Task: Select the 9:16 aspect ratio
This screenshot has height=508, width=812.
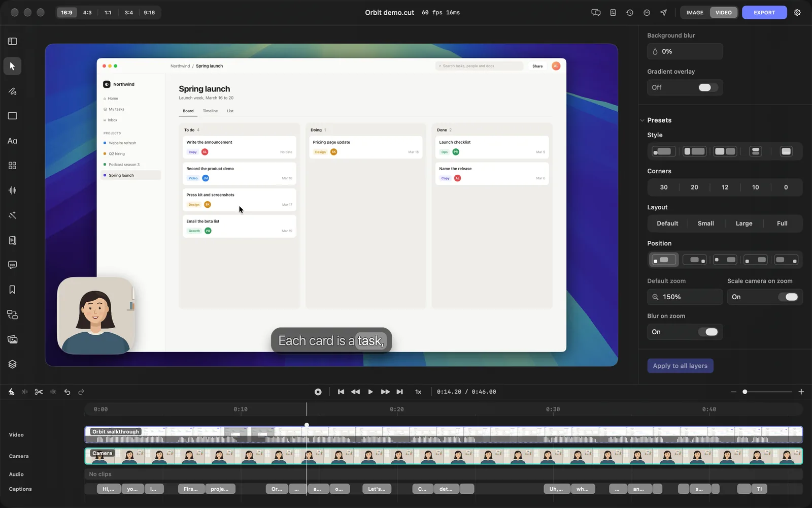Action: [149, 13]
